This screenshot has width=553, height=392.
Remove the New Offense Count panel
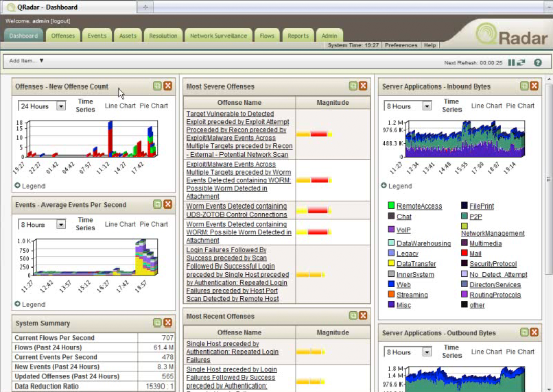point(168,86)
